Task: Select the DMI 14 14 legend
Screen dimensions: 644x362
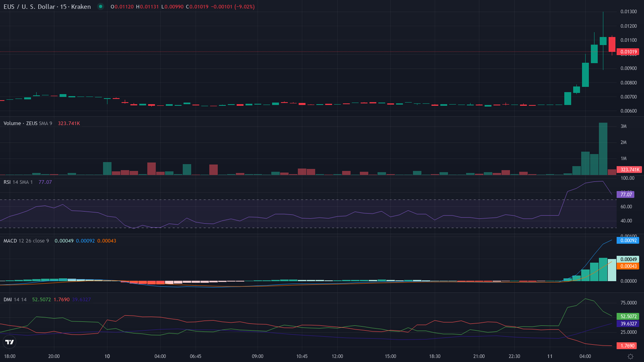Action: pyautogui.click(x=16, y=299)
